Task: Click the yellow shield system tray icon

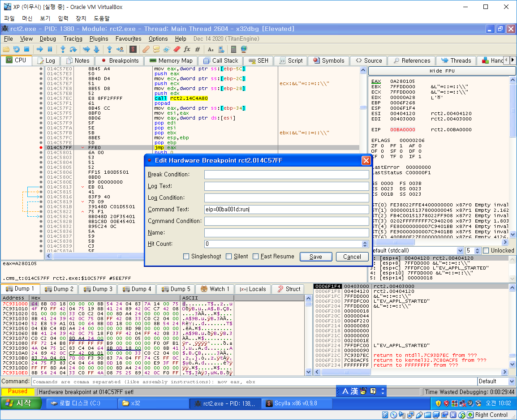Action: coord(438,403)
